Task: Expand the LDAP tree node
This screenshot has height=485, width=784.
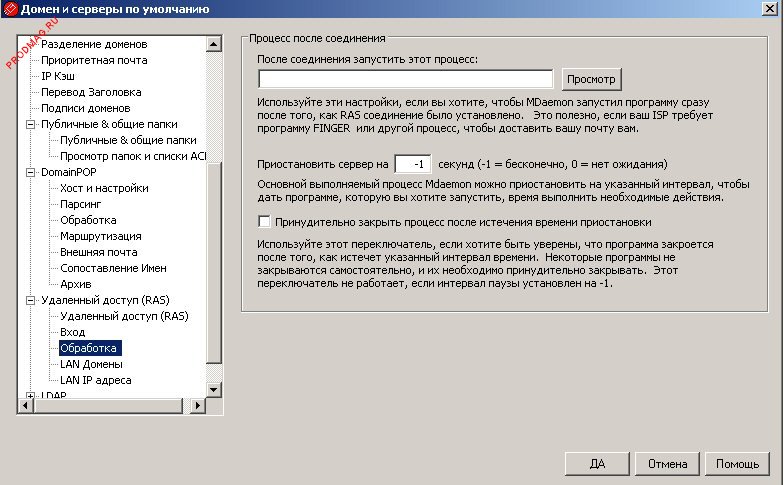Action: point(30,396)
